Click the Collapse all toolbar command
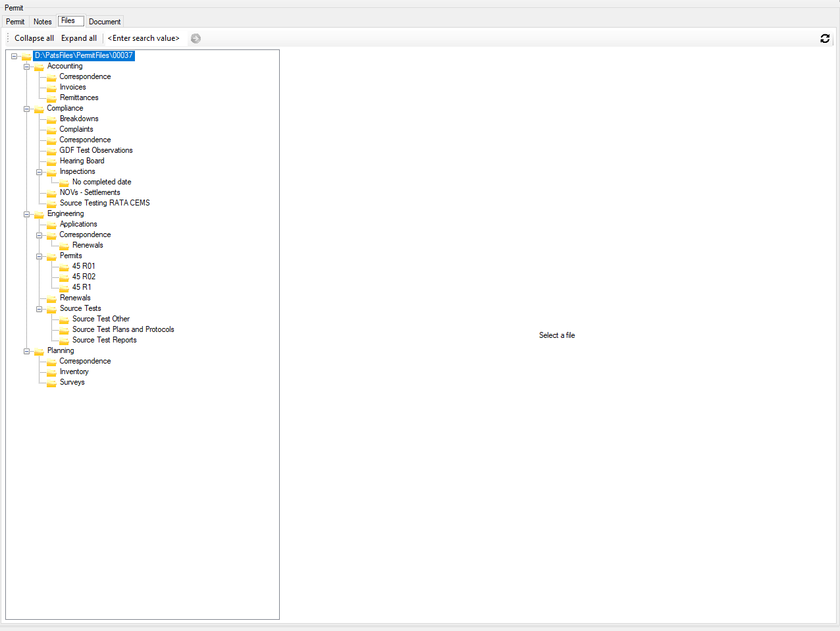 [x=34, y=38]
